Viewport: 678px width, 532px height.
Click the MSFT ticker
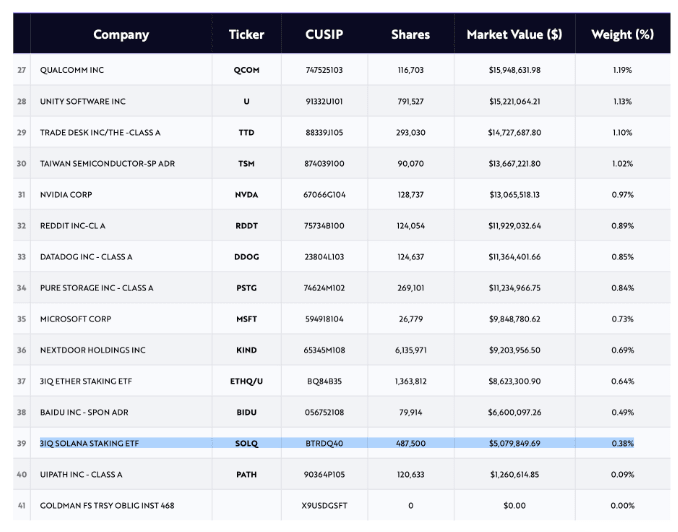246,319
